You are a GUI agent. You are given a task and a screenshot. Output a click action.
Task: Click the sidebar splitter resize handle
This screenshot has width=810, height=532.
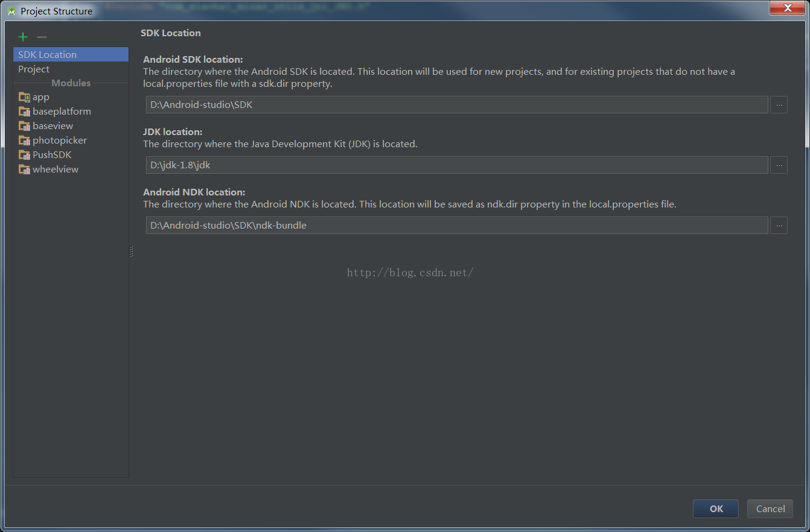tap(132, 252)
